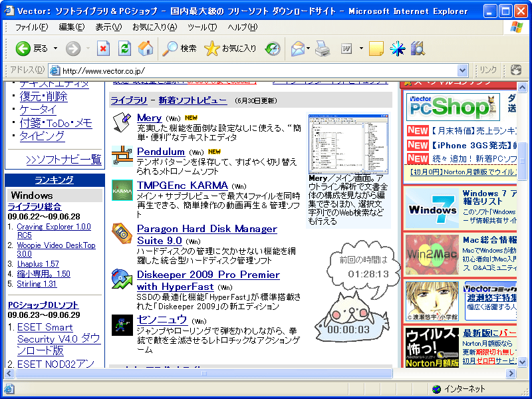Click the センニュウ game character icon
This screenshot has height=399, width=532.
pyautogui.click(x=122, y=325)
